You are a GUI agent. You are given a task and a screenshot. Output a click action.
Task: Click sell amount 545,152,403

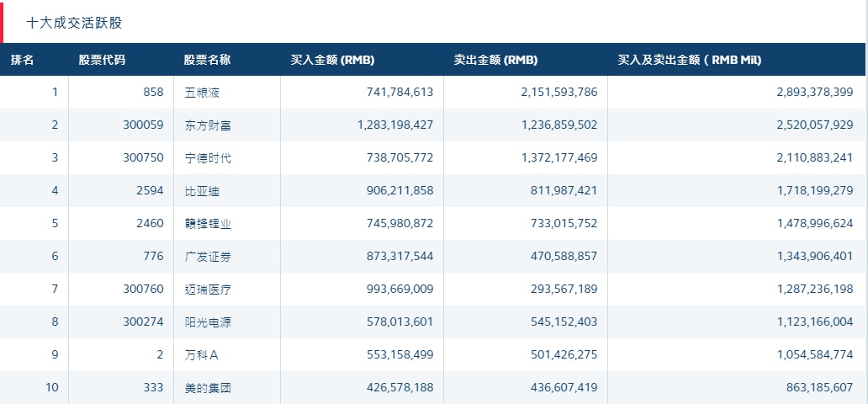coord(564,322)
